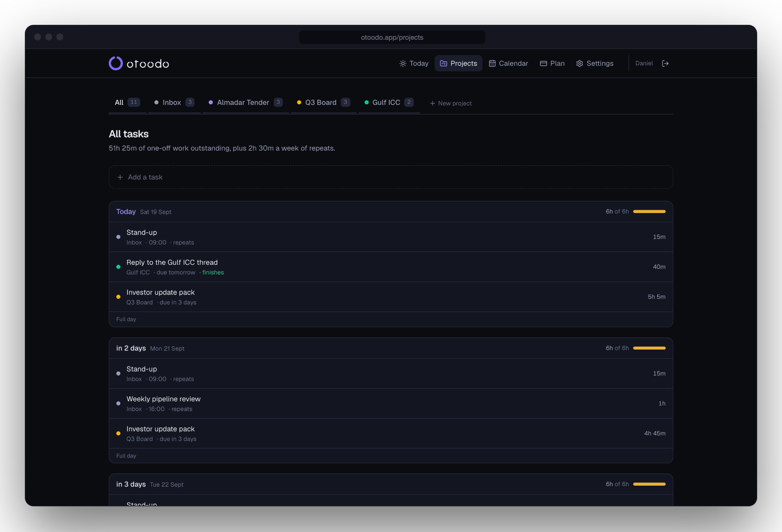Click the log out arrow icon
Screen dimensions: 782x532
(665, 63)
